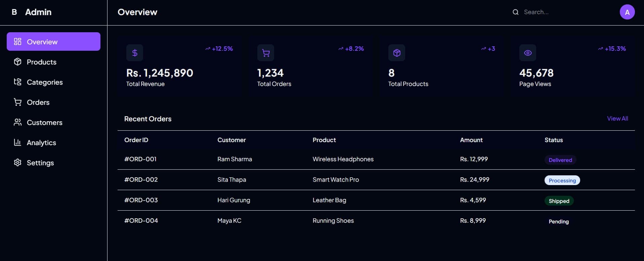Click the 45,678 page views value

[536, 73]
